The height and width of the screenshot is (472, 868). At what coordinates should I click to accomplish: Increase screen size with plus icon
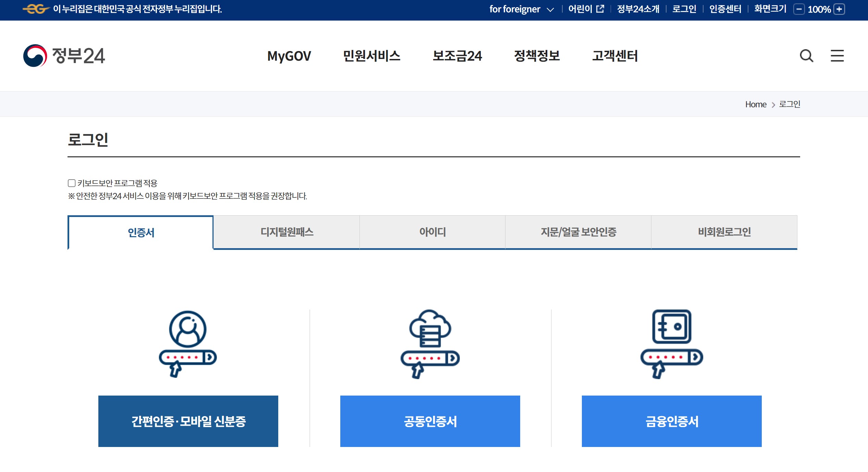tap(839, 9)
